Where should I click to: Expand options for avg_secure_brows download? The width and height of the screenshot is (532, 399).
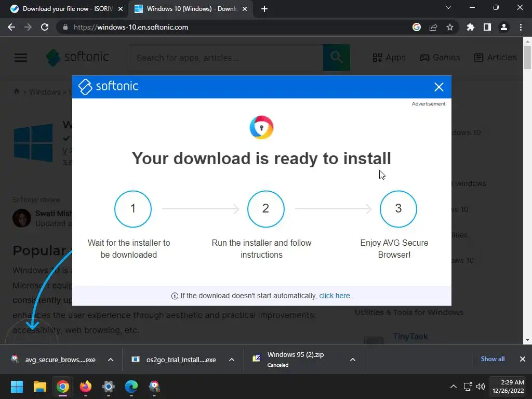[x=111, y=360]
